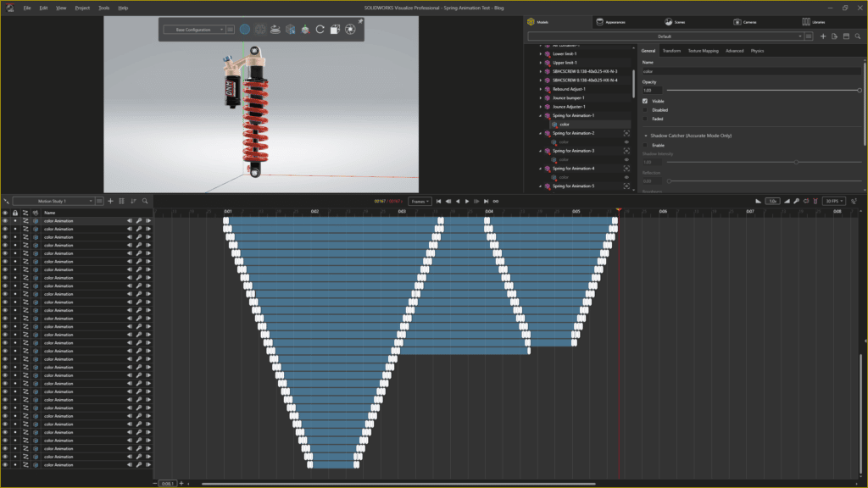
Task: Click the Scenes panel icon
Action: tap(668, 21)
